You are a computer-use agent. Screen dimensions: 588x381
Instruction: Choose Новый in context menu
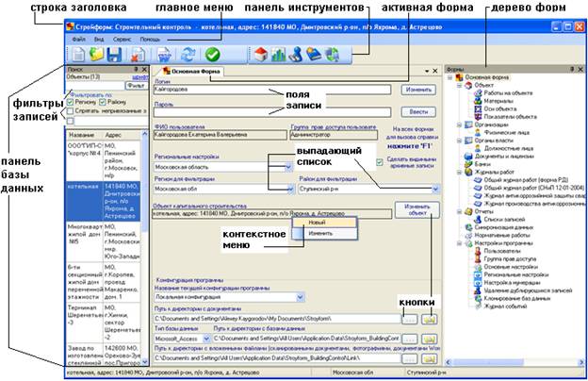click(324, 223)
